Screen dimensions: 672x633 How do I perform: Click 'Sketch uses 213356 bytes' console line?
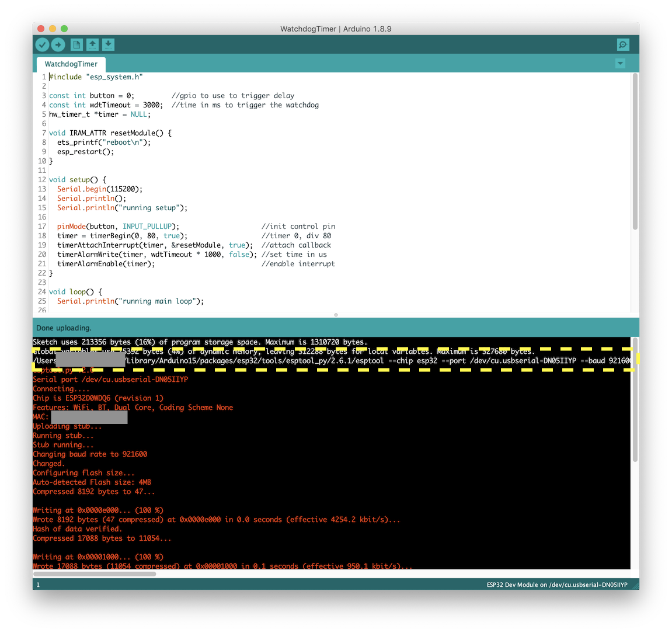(x=200, y=342)
